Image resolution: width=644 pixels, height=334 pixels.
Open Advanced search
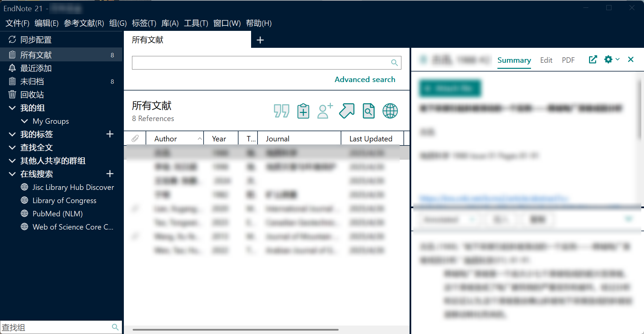(365, 79)
